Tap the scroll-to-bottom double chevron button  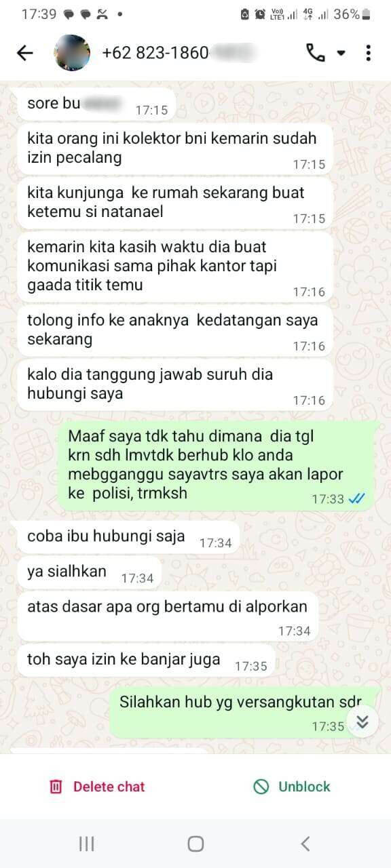click(x=362, y=721)
